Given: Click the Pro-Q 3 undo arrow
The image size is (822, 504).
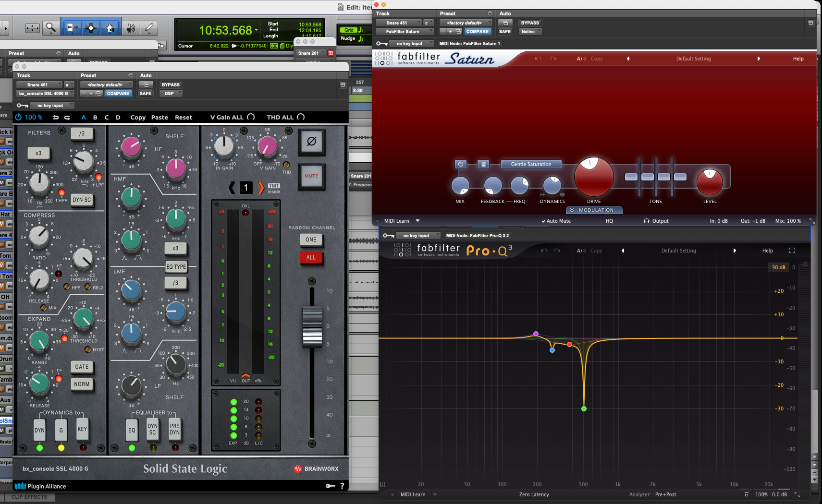Looking at the screenshot, I should [x=544, y=251].
